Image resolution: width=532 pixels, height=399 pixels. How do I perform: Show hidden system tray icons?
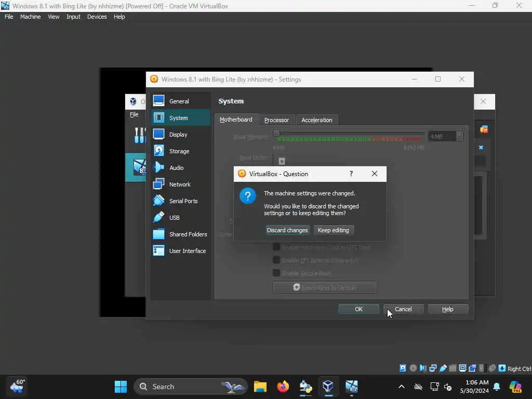coord(402,387)
